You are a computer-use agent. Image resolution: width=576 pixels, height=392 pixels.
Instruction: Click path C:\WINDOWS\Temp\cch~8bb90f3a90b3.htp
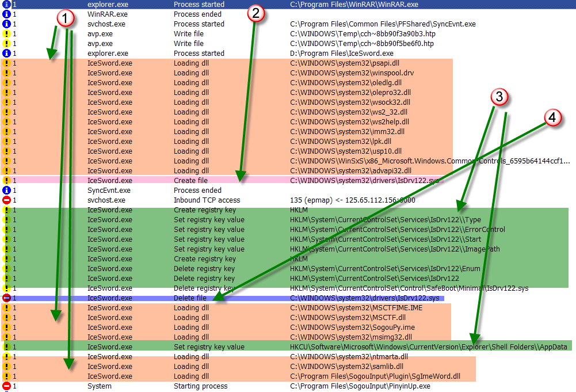point(363,34)
